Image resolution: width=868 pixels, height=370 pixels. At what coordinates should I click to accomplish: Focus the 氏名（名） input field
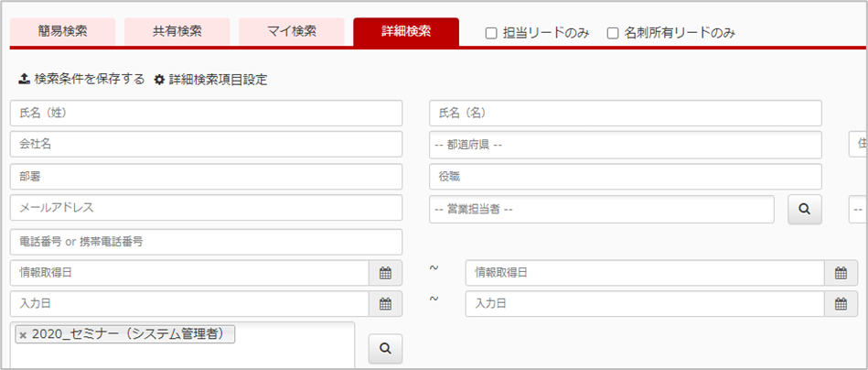[626, 114]
